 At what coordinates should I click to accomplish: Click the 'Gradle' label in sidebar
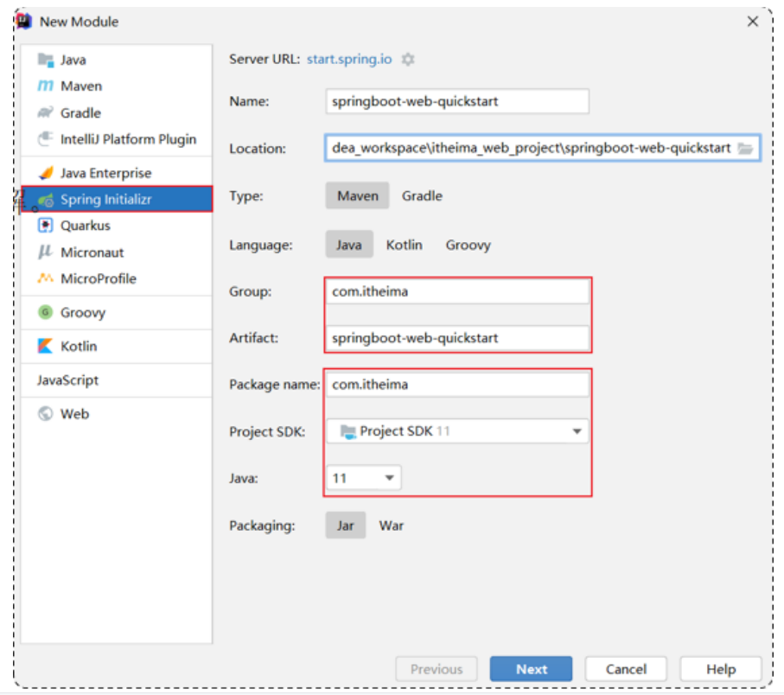point(80,113)
